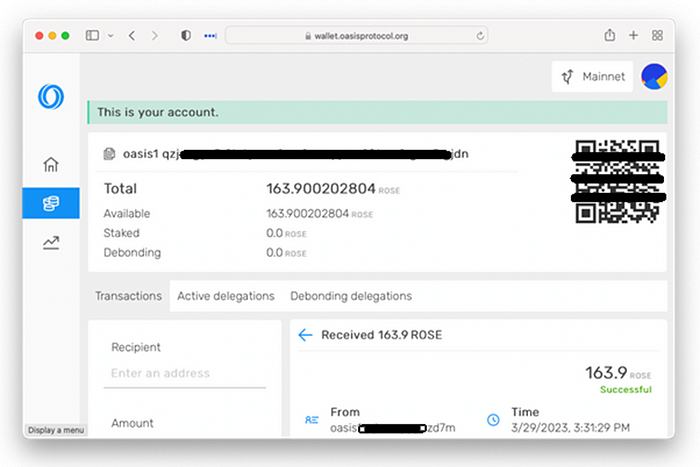Click the Staked 0.0 ROSE value

[x=286, y=233]
